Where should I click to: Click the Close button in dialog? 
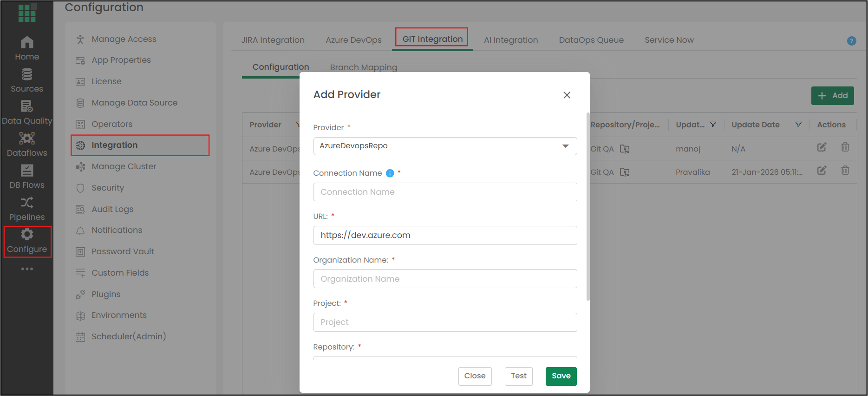pyautogui.click(x=475, y=376)
